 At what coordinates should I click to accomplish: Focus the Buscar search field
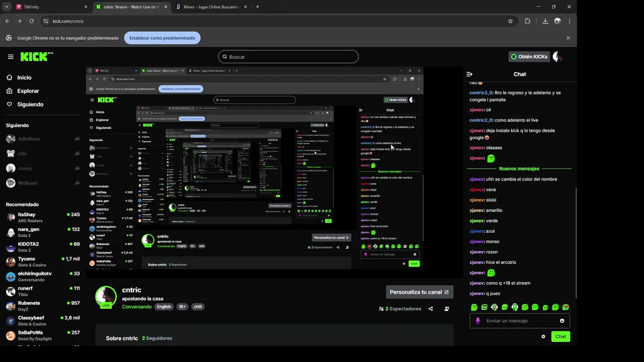point(288,57)
